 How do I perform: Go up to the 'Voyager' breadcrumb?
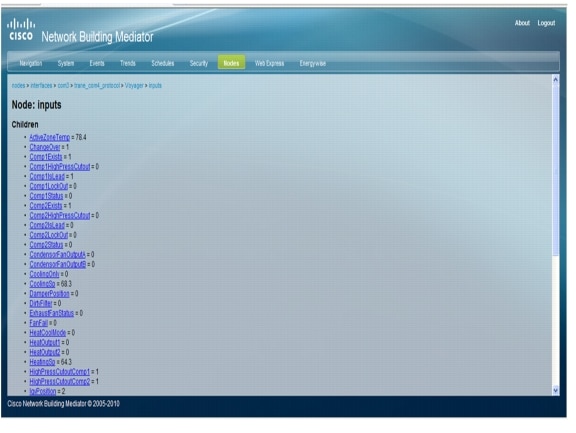pos(134,86)
